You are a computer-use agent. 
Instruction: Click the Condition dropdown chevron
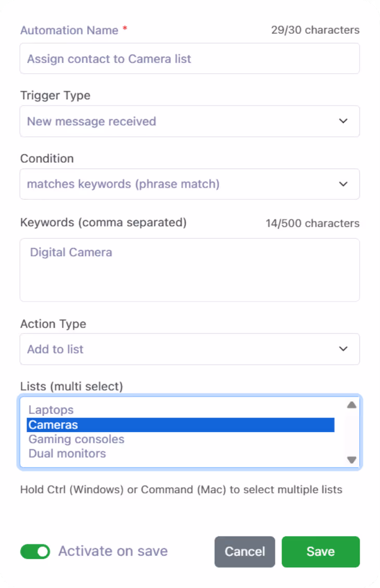344,184
